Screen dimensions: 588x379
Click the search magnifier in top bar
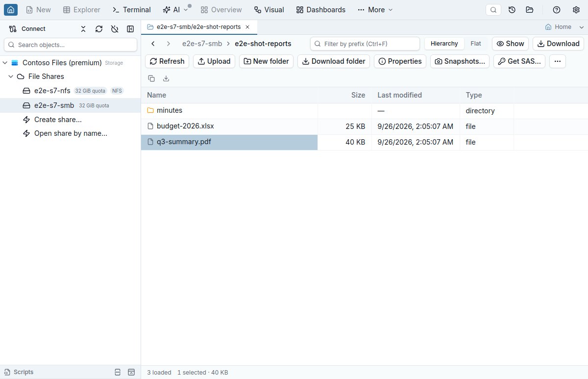(493, 10)
